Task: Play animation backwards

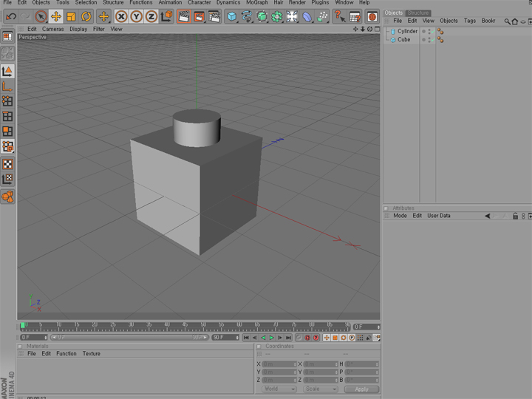Action: click(x=263, y=338)
